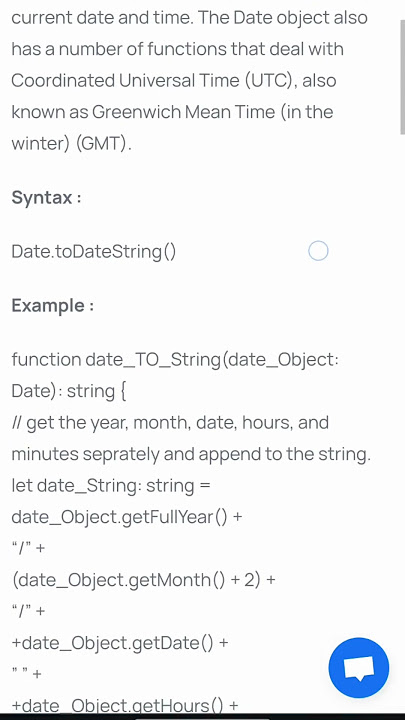This screenshot has width=405, height=720.
Task: Click the "Example :" heading
Action: pos(53,305)
